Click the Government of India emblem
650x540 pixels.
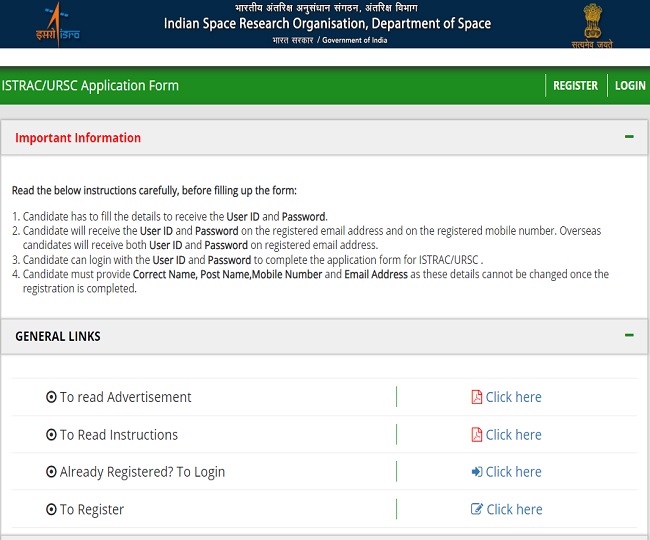[x=597, y=24]
